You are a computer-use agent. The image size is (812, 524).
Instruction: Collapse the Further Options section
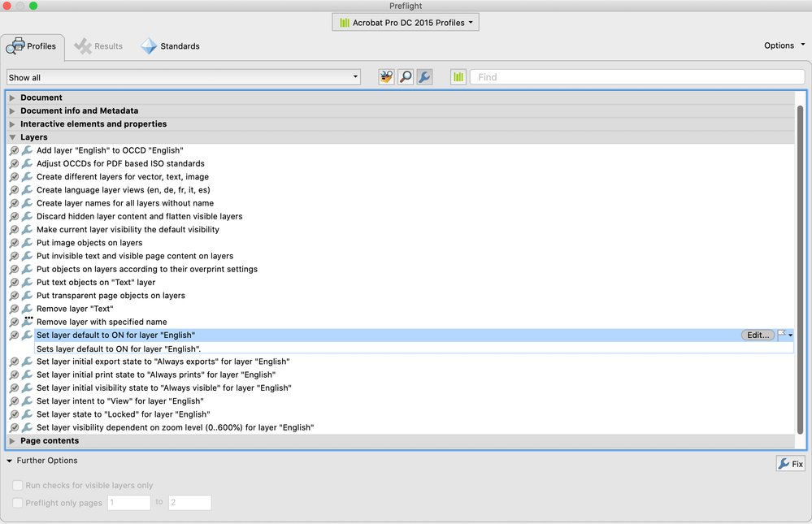coord(9,461)
